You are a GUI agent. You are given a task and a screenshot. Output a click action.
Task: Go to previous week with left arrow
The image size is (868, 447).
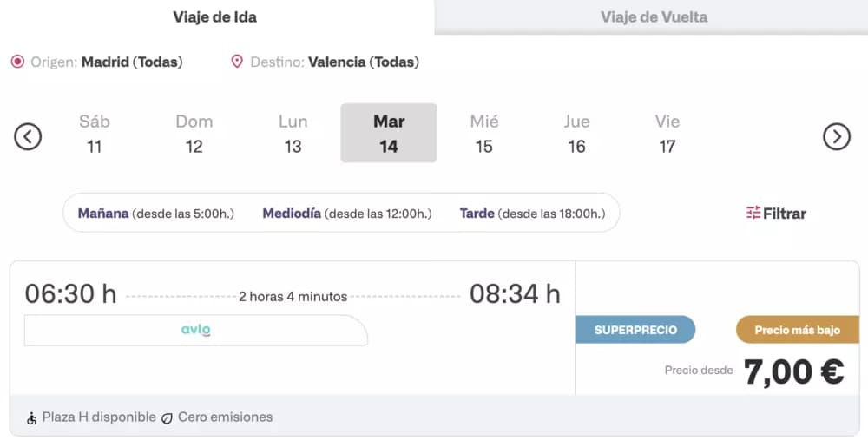(28, 136)
